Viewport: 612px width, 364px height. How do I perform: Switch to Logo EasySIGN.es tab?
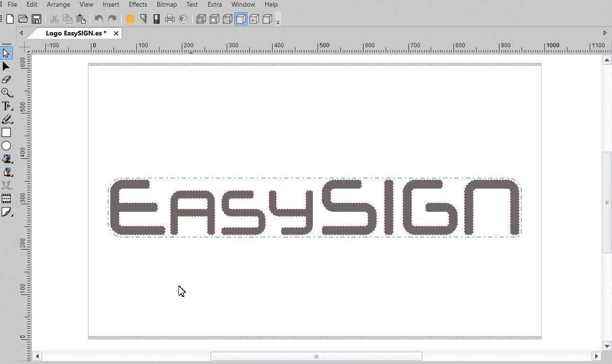76,33
